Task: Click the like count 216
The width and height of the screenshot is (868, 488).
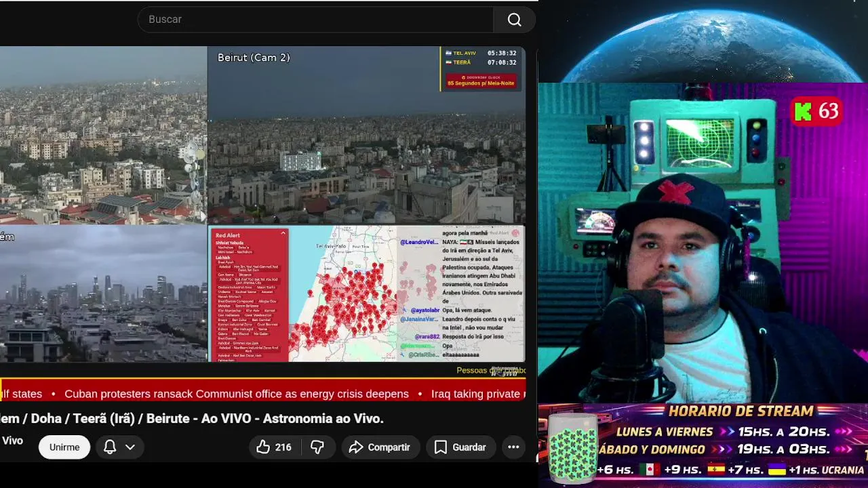Action: 283,447
